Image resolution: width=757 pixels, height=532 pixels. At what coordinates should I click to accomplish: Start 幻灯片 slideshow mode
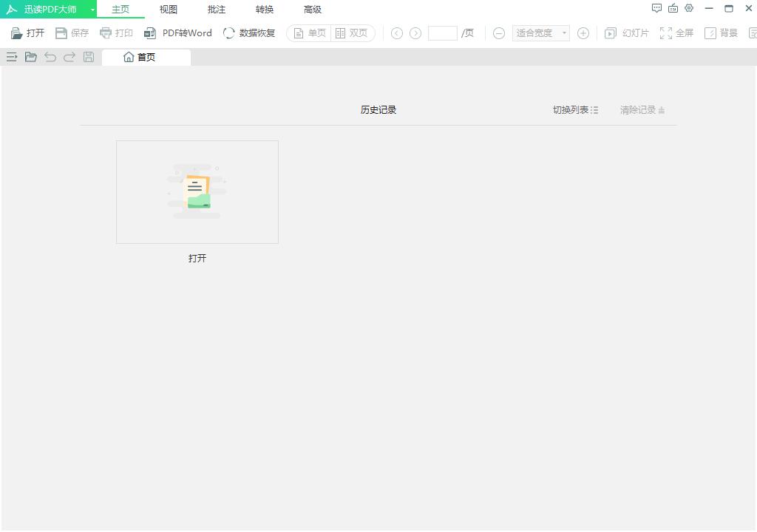click(x=627, y=33)
